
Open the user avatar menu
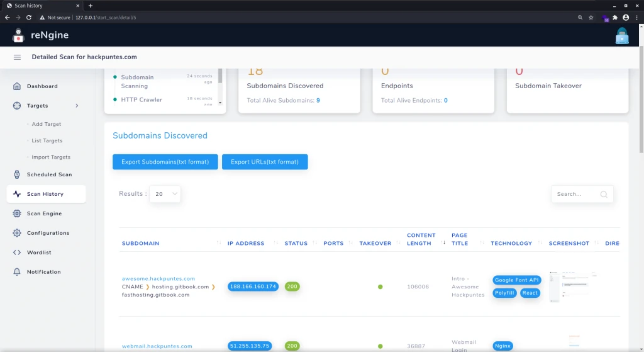click(622, 36)
